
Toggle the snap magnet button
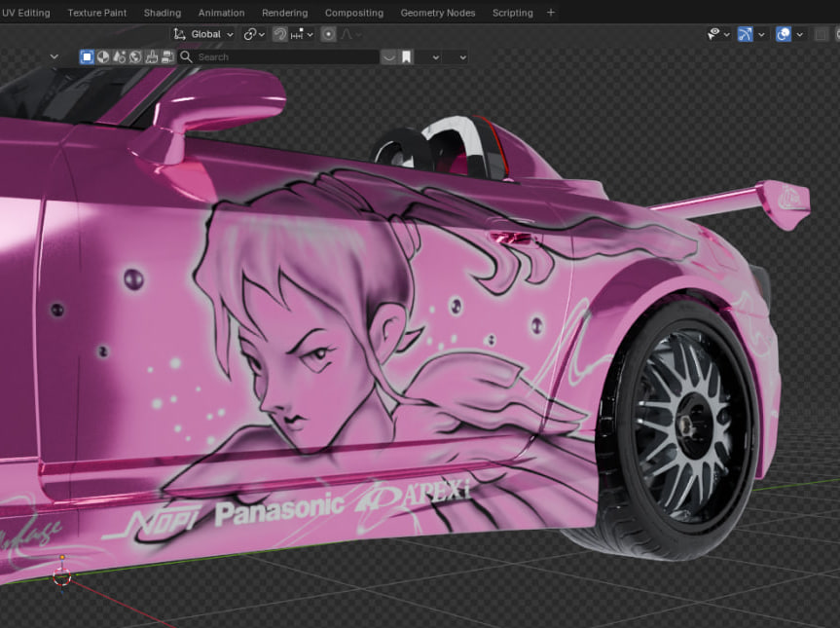coord(279,34)
